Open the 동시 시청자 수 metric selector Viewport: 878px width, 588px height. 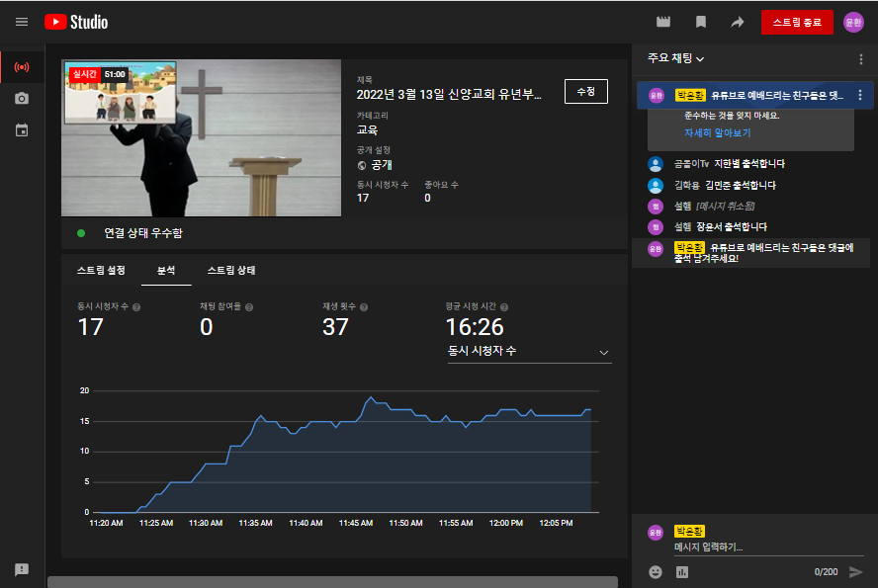tap(529, 352)
